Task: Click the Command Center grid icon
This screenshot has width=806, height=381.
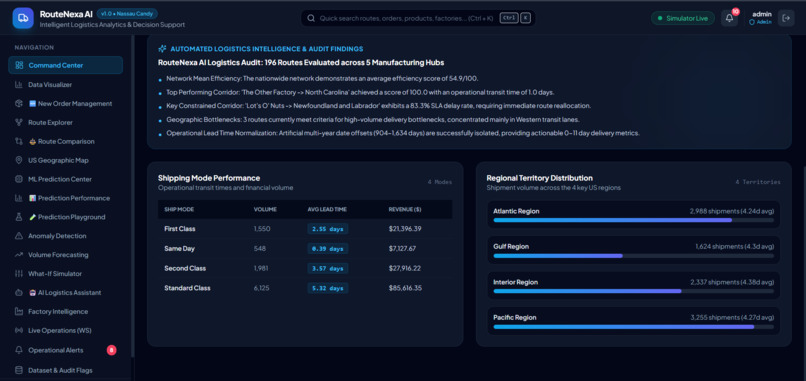Action: tap(20, 65)
